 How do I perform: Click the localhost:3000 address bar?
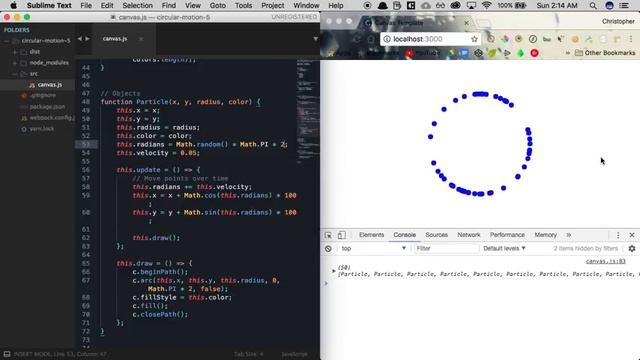point(430,39)
